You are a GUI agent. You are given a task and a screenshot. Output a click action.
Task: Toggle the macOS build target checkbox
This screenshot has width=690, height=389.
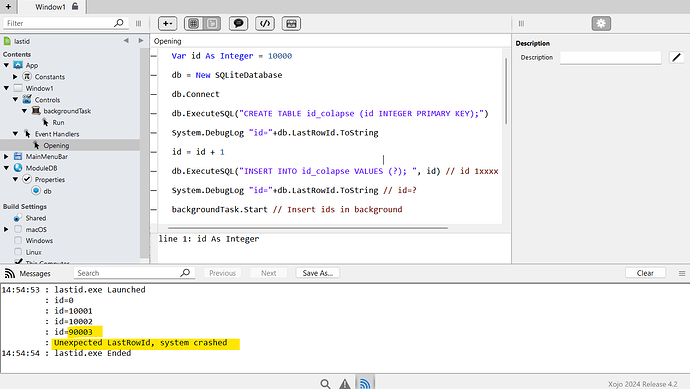pos(18,229)
